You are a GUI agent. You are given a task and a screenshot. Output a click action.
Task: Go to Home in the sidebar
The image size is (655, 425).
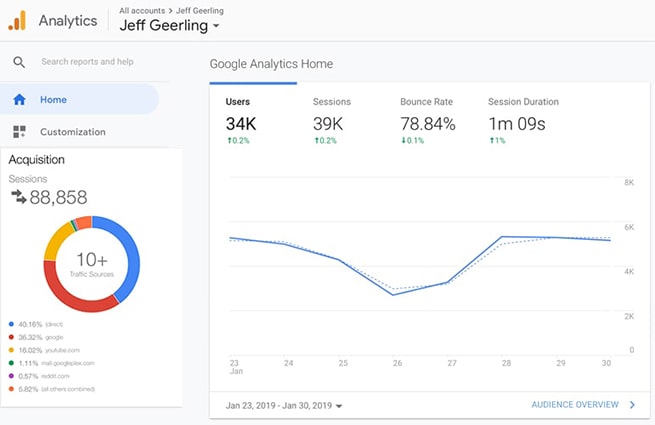point(53,100)
